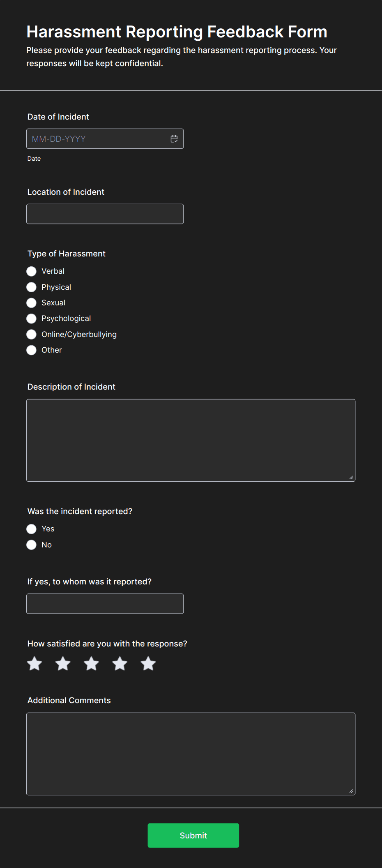The width and height of the screenshot is (382, 868).
Task: Open the calendar date picker icon
Action: [x=174, y=139]
